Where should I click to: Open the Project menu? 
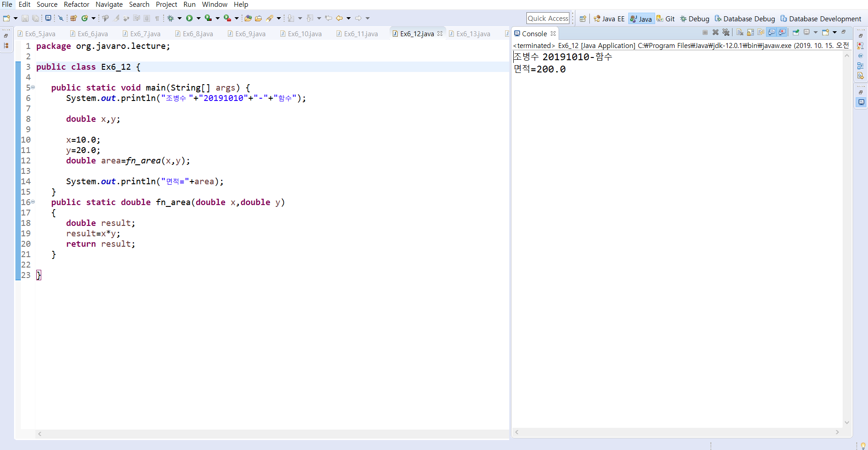pyautogui.click(x=166, y=4)
